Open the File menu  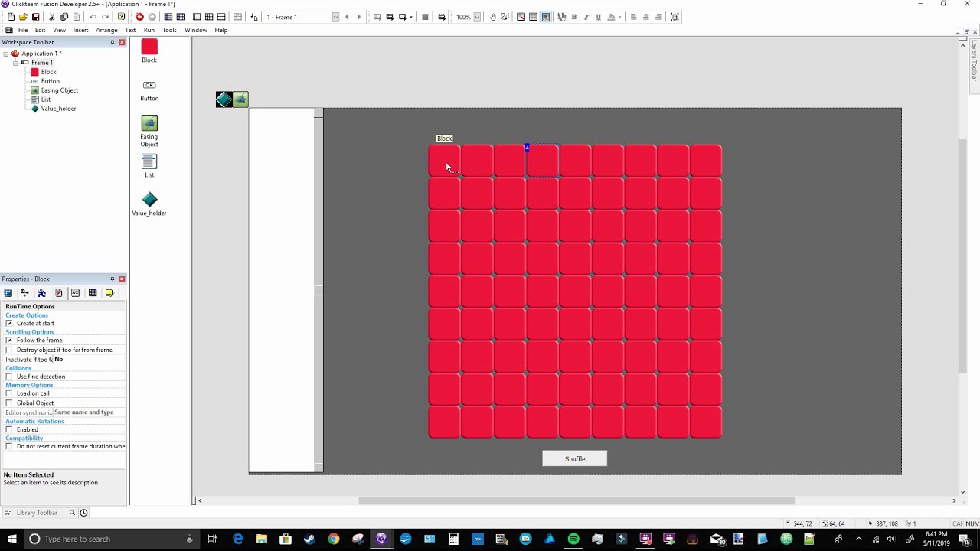tap(23, 30)
